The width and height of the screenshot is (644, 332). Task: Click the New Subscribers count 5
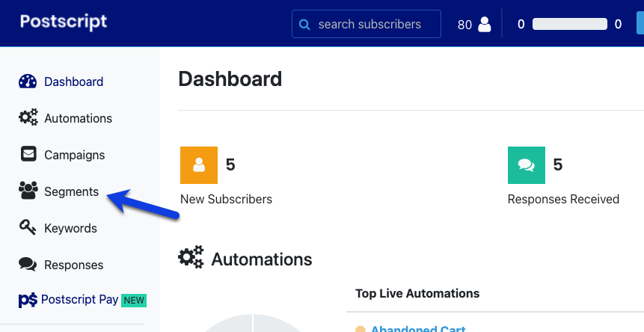click(230, 165)
